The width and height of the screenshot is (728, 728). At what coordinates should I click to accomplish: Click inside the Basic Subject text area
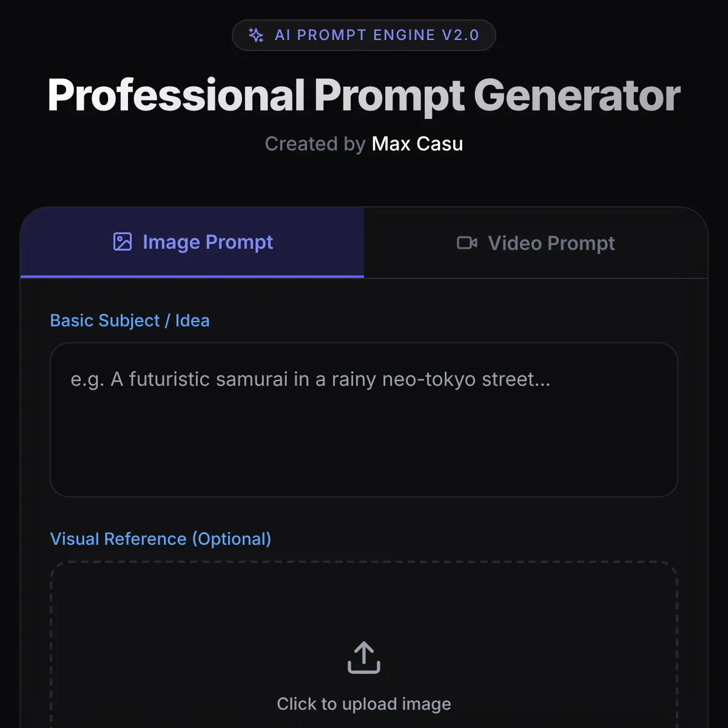[363, 419]
